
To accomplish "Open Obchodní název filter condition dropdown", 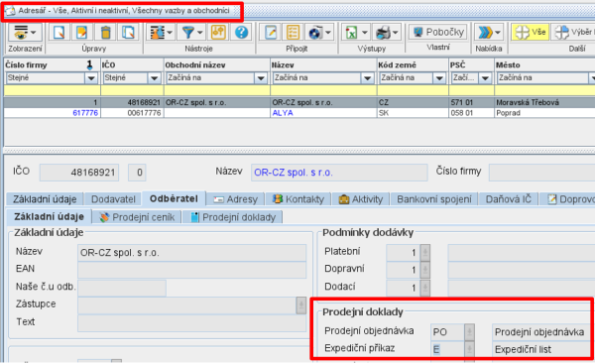I will tap(261, 78).
